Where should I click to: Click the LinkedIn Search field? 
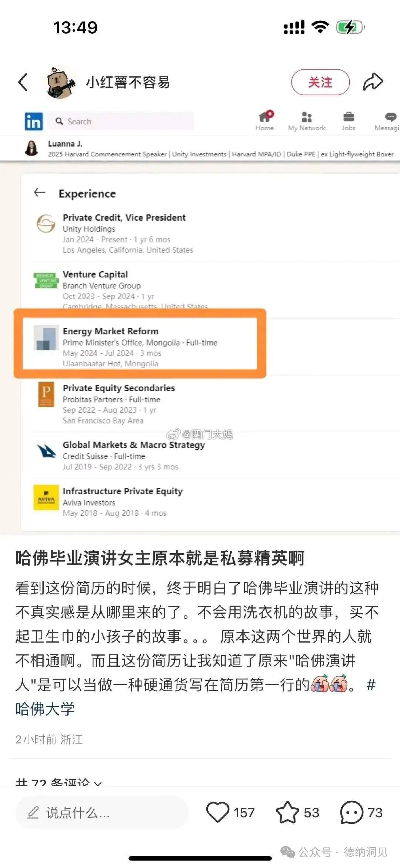(120, 121)
